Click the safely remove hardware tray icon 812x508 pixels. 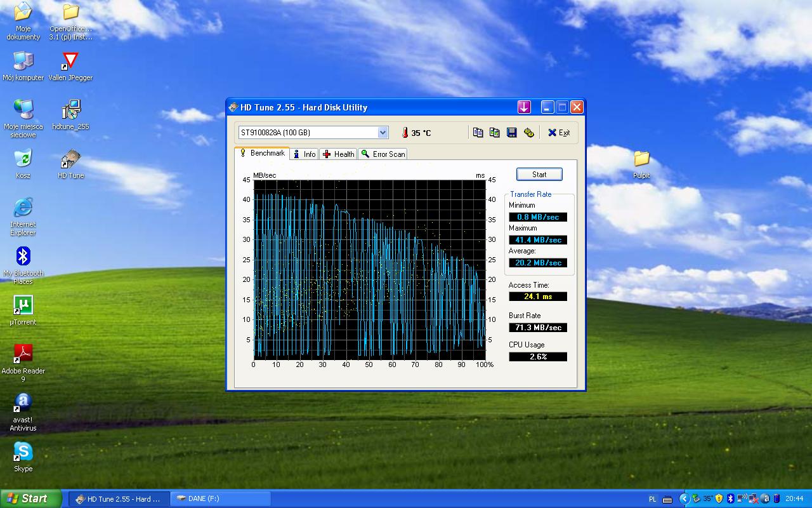coord(696,499)
